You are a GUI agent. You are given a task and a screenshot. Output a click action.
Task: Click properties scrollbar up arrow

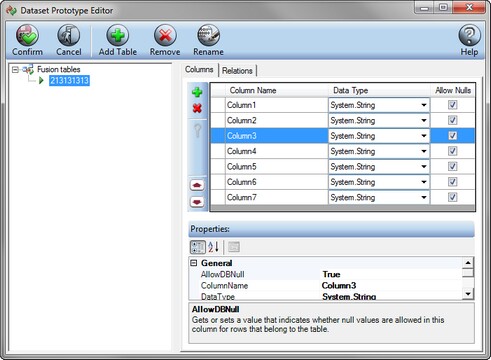[x=468, y=263]
